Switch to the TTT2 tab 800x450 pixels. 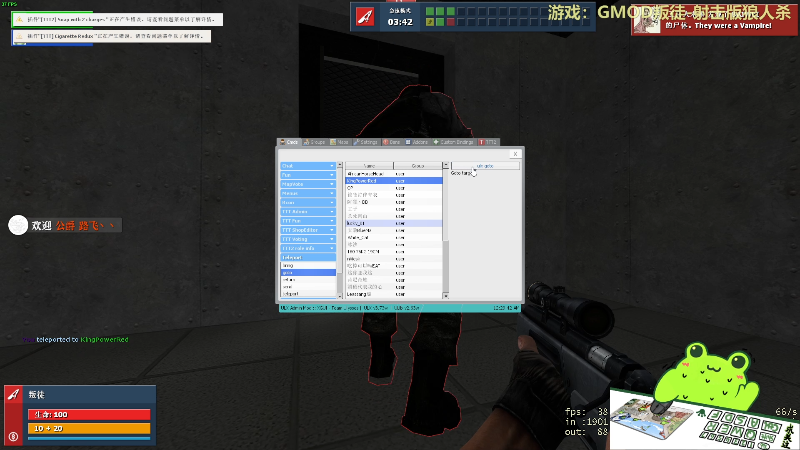[x=488, y=142]
